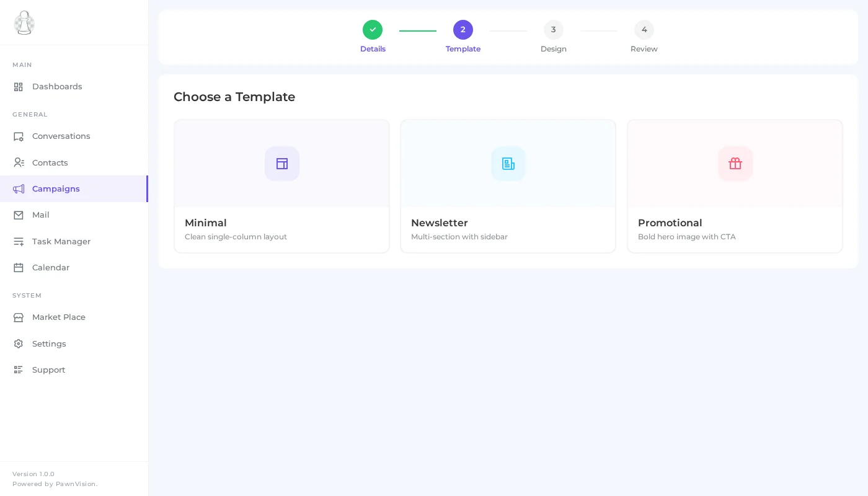Click the profile avatar at top left
The height and width of the screenshot is (496, 868).
(24, 23)
